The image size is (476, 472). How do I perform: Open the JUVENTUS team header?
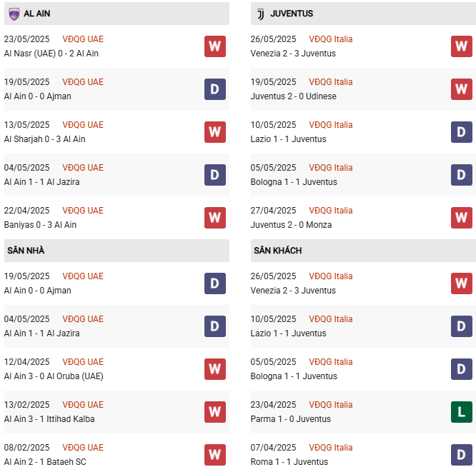pyautogui.click(x=292, y=14)
